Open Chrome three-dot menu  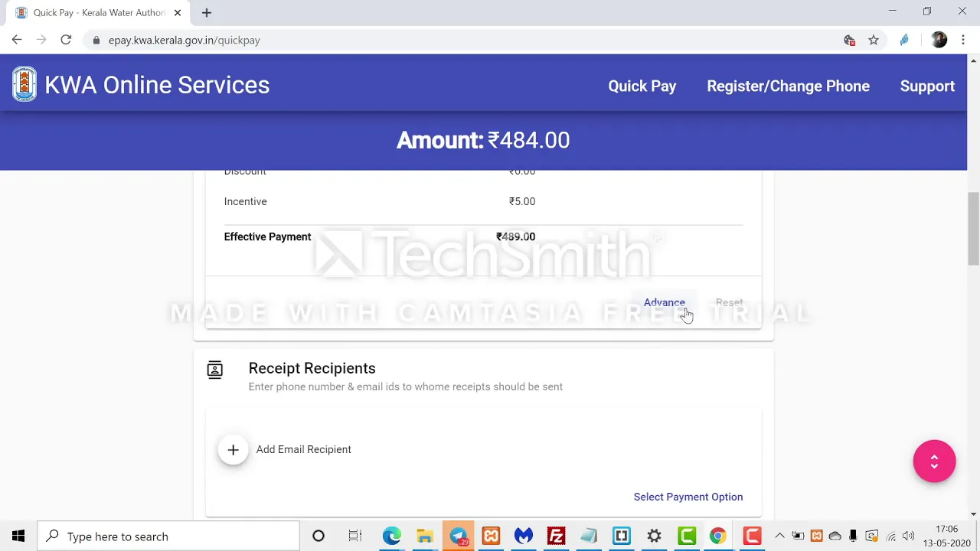[x=962, y=40]
